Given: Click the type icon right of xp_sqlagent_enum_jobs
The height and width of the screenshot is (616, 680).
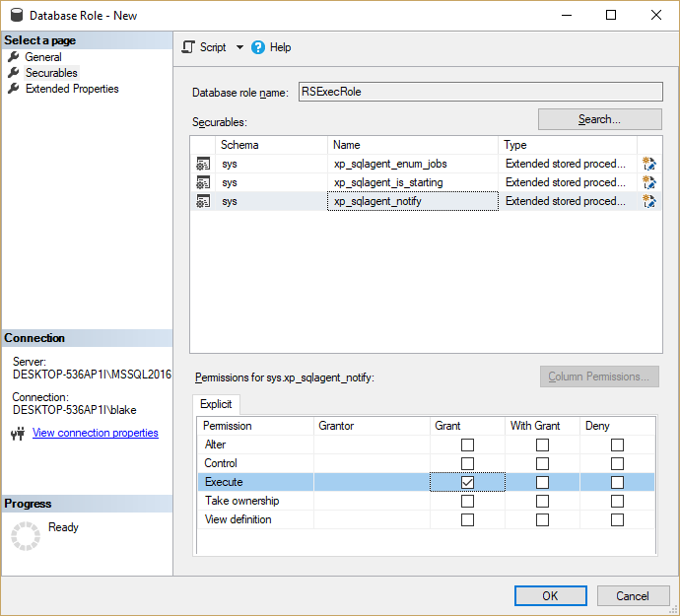Looking at the screenshot, I should click(649, 164).
